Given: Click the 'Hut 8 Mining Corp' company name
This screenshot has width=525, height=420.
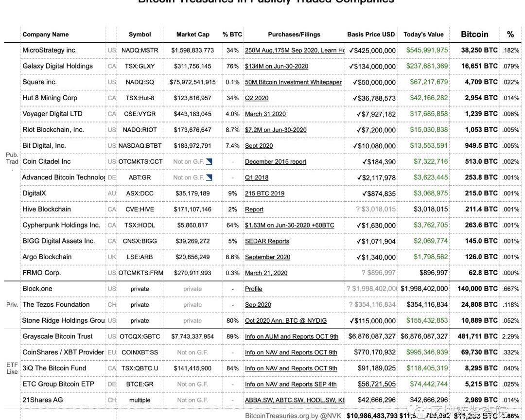Looking at the screenshot, I should [x=50, y=98].
